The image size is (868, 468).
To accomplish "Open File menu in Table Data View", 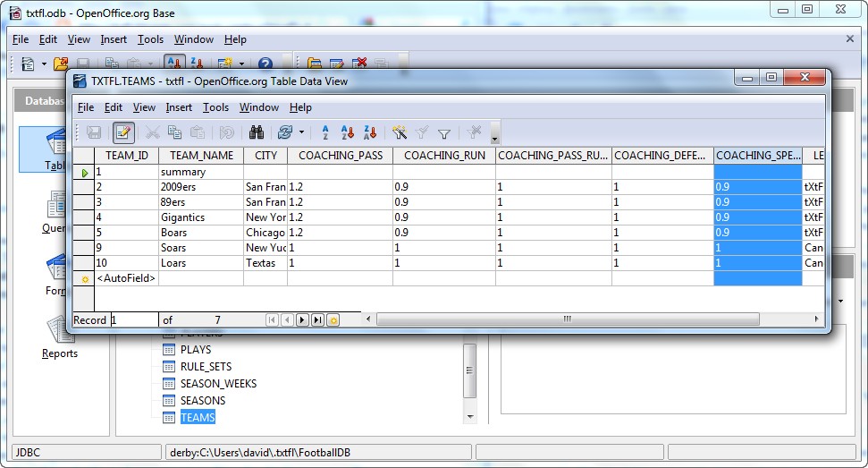I will pos(85,107).
